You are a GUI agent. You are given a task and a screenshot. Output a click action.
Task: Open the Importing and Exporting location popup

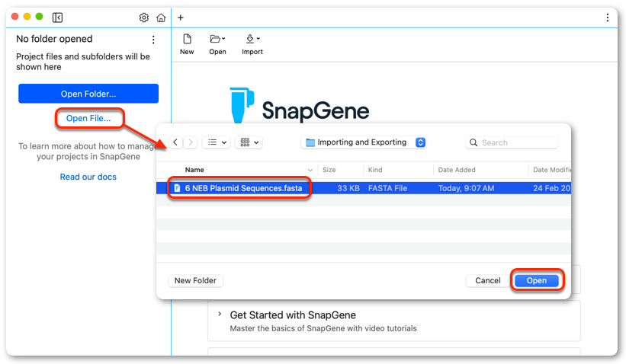point(364,142)
